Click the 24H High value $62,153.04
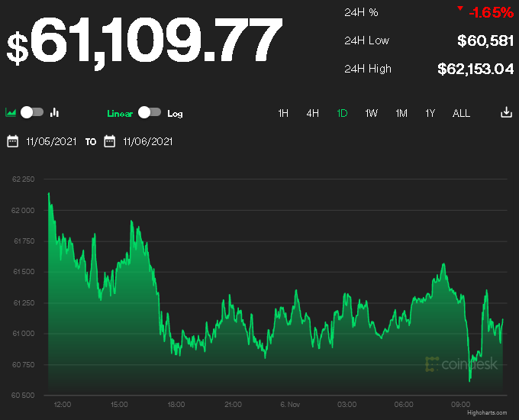Image resolution: width=519 pixels, height=420 pixels. click(x=475, y=69)
